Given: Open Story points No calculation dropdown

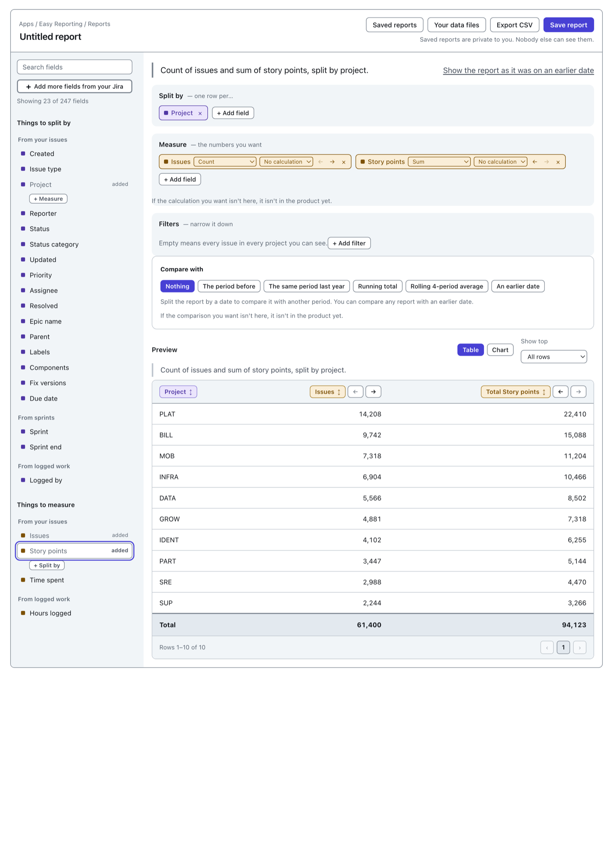Looking at the screenshot, I should coord(501,162).
